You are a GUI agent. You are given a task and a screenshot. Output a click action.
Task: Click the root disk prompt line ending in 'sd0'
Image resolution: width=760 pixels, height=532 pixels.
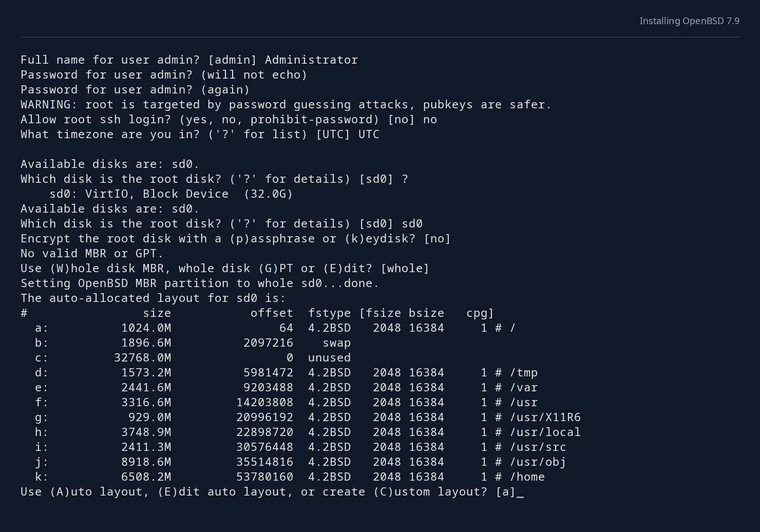[221, 223]
